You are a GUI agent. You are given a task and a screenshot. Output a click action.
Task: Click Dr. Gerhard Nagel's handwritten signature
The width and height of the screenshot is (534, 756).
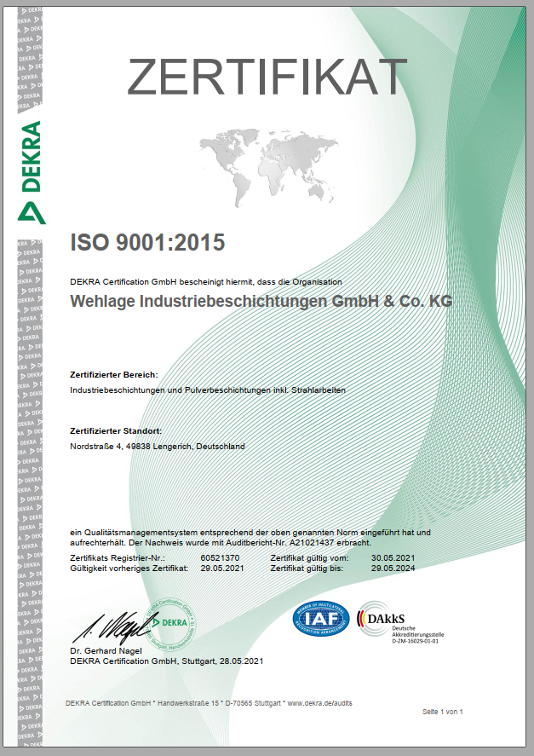tap(114, 628)
